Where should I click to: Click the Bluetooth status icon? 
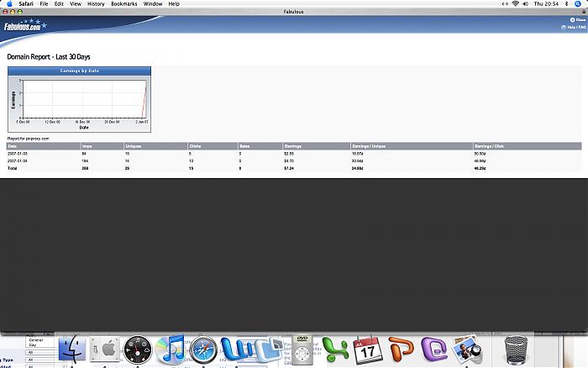click(567, 3)
